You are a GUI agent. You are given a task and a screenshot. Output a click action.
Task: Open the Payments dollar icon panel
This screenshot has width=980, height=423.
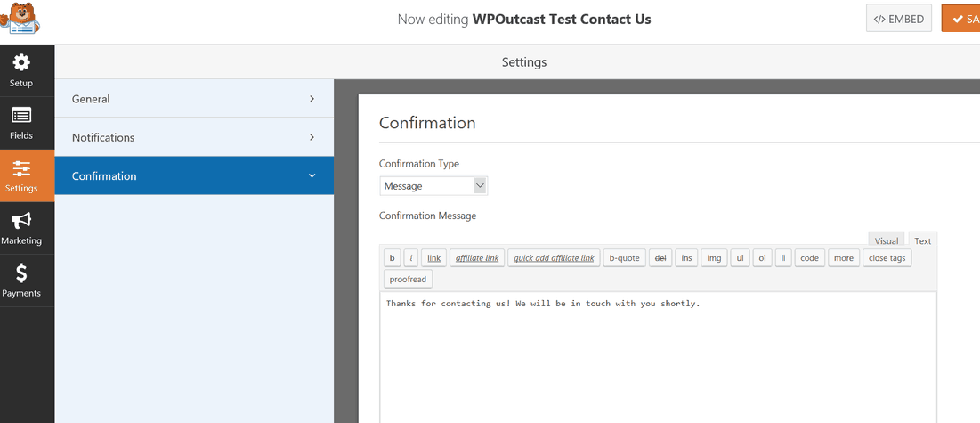tap(21, 281)
